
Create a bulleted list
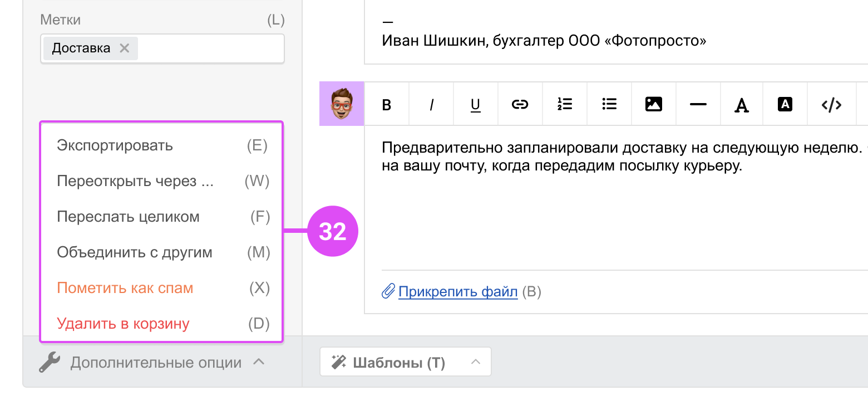pyautogui.click(x=609, y=104)
